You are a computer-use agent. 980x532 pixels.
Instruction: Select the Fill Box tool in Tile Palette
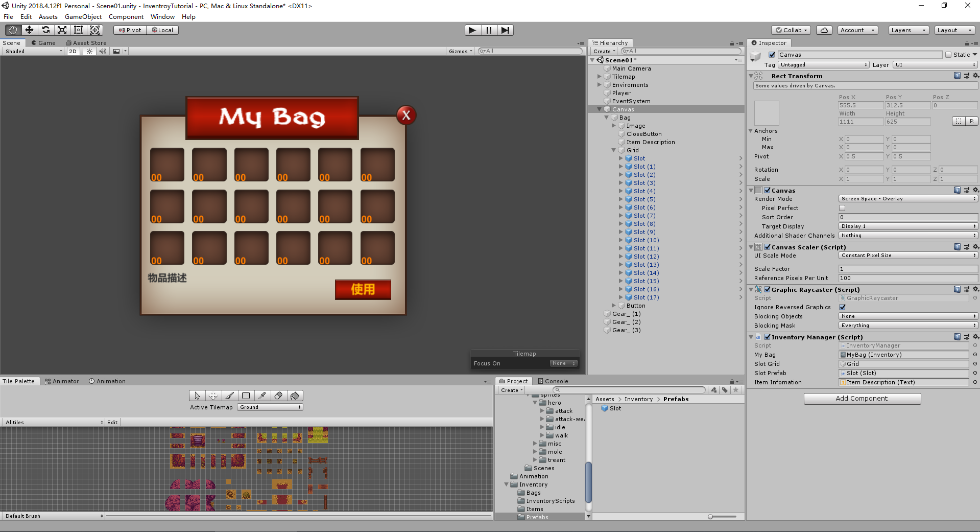pyautogui.click(x=246, y=395)
